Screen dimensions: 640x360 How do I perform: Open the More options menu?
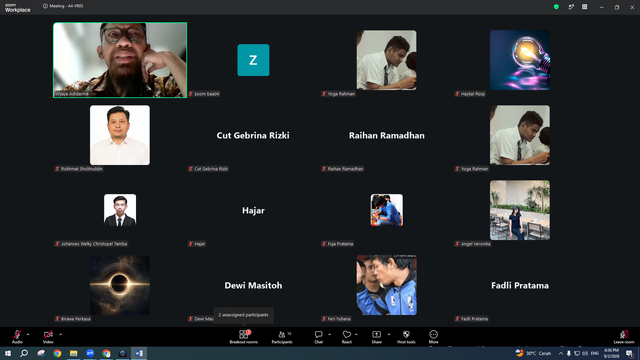433,337
